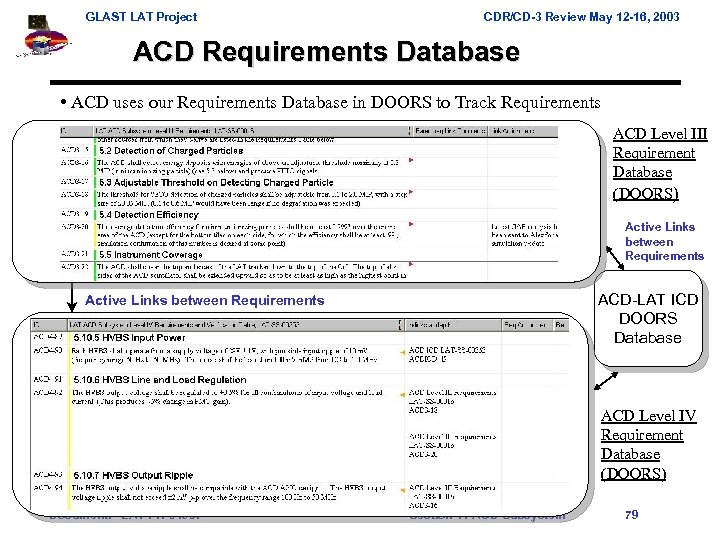This screenshot has width=720, height=540.
Task: Click the GLAST mission logo
Action: pyautogui.click(x=43, y=36)
